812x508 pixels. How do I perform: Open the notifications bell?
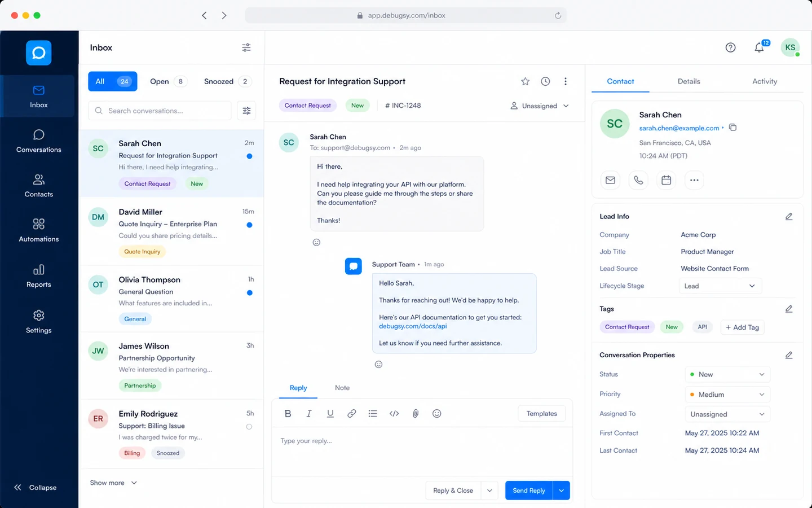pos(759,47)
